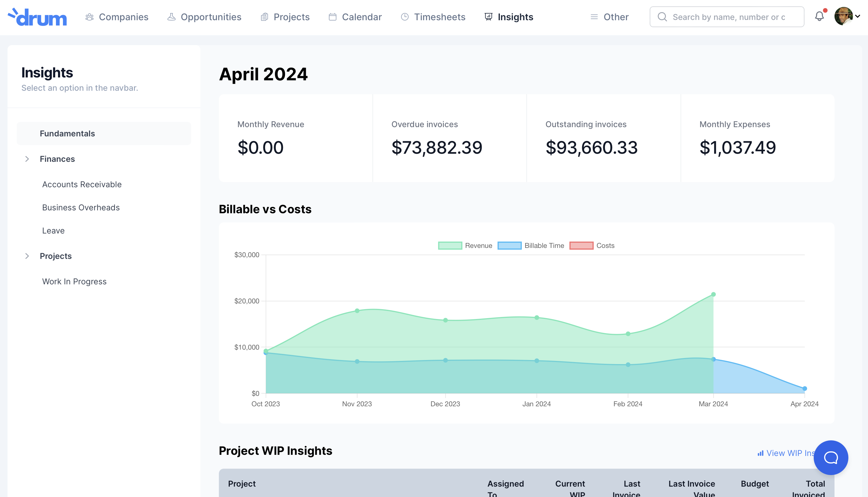Click the Opportunities flask icon

172,17
